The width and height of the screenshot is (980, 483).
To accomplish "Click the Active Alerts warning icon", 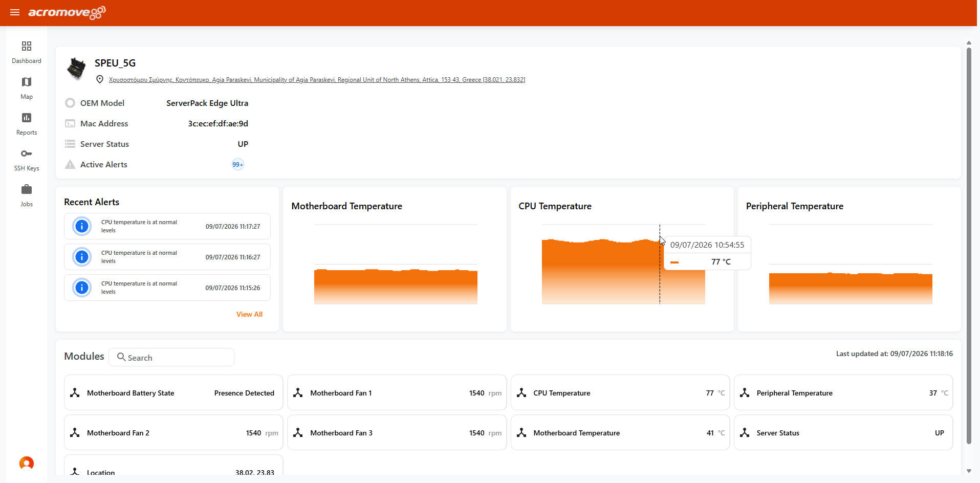I will [70, 164].
